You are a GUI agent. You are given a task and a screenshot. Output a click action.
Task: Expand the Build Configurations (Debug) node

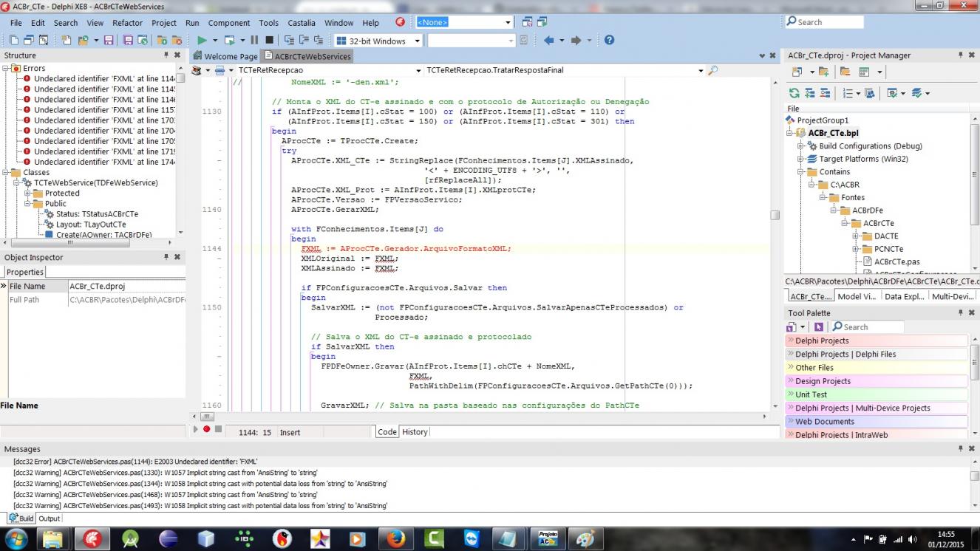[x=800, y=146]
